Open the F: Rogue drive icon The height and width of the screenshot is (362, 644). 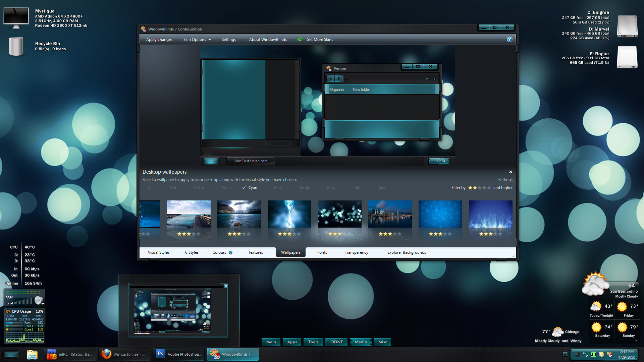pos(627,57)
